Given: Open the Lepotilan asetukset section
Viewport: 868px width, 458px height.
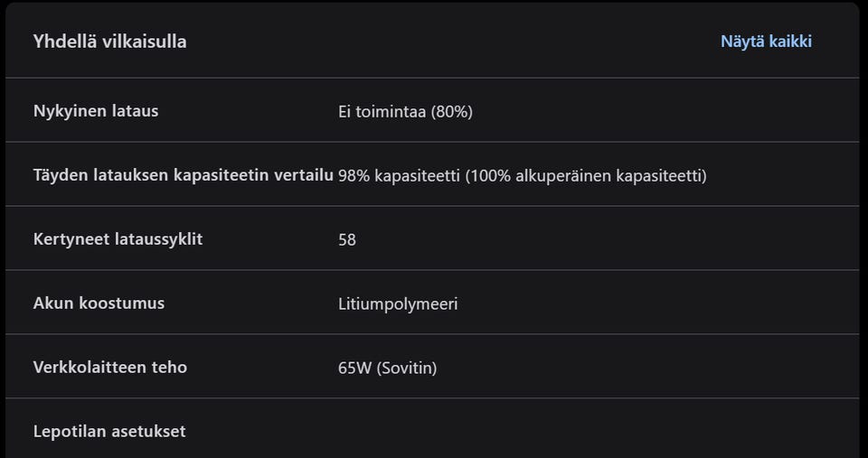Looking at the screenshot, I should 109,432.
